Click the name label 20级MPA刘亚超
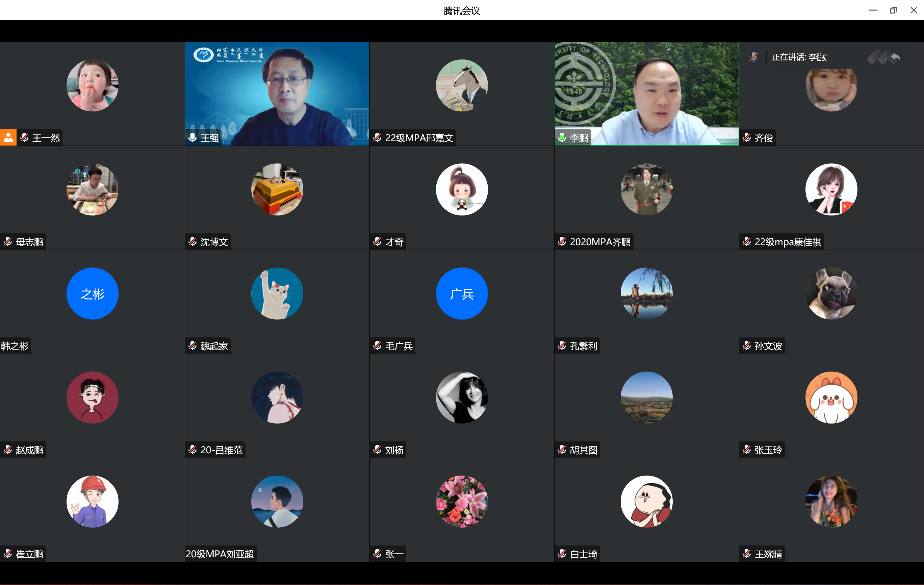Viewport: 924px width, 585px height. (220, 554)
